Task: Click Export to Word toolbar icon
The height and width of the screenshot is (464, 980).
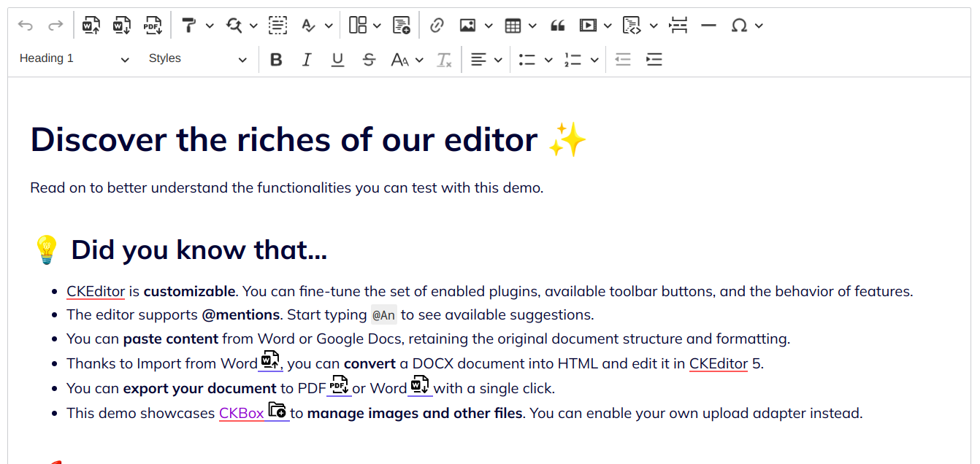Action: 122,26
